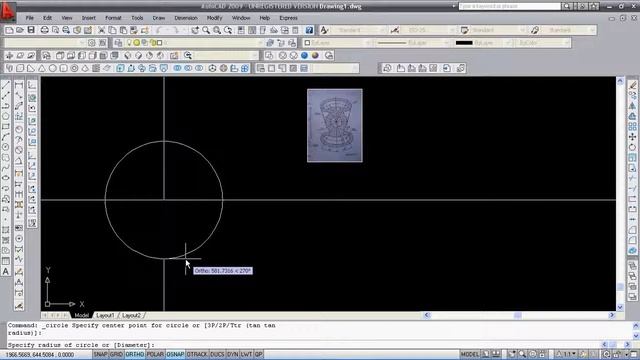The height and width of the screenshot is (360, 640).
Task: Click the Zoom Realtime magnifier icon
Action: 206,30
